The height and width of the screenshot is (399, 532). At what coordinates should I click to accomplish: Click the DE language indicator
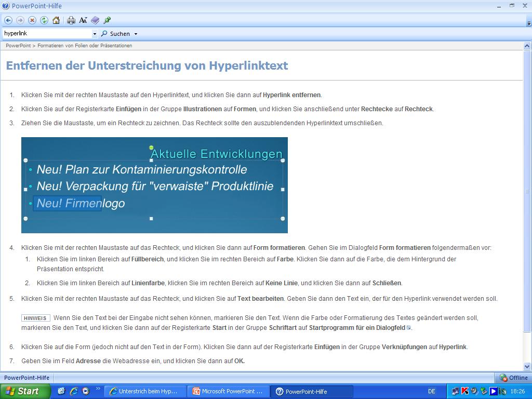click(432, 391)
